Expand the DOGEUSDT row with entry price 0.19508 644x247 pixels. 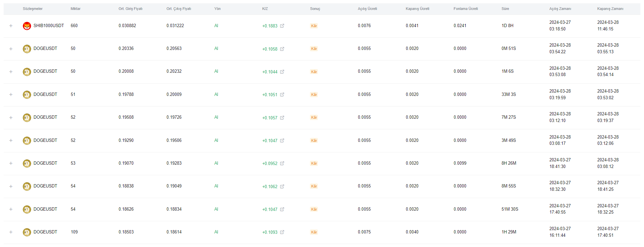pyautogui.click(x=11, y=118)
